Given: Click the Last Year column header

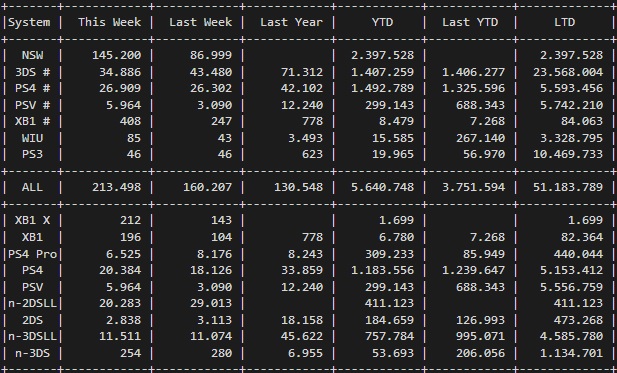Looking at the screenshot, I should tap(292, 22).
